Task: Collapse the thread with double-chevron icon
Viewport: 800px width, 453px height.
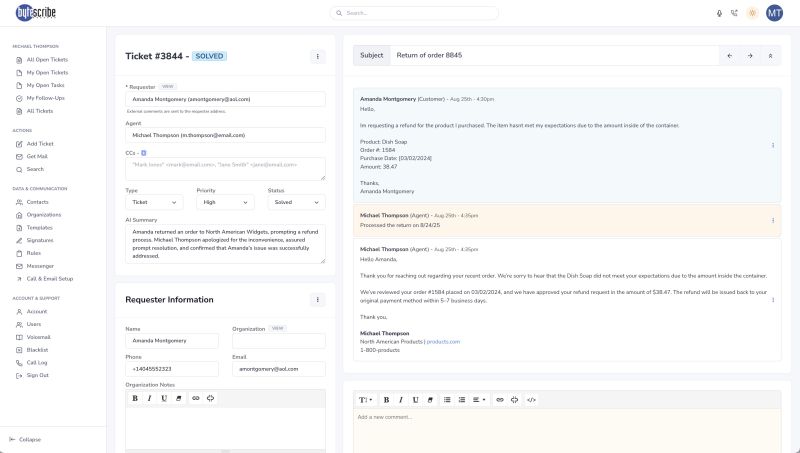Action: tap(769, 56)
